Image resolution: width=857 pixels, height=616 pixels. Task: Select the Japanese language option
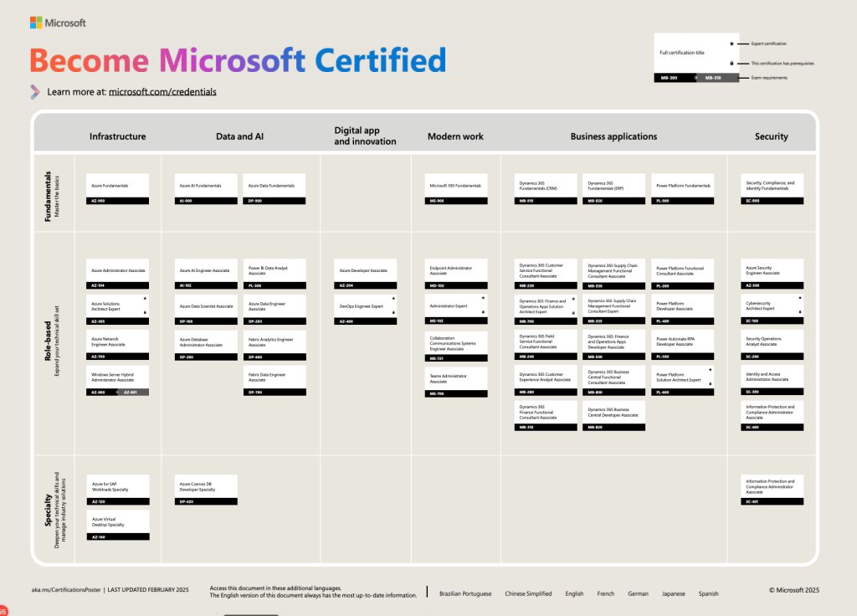[x=674, y=593]
